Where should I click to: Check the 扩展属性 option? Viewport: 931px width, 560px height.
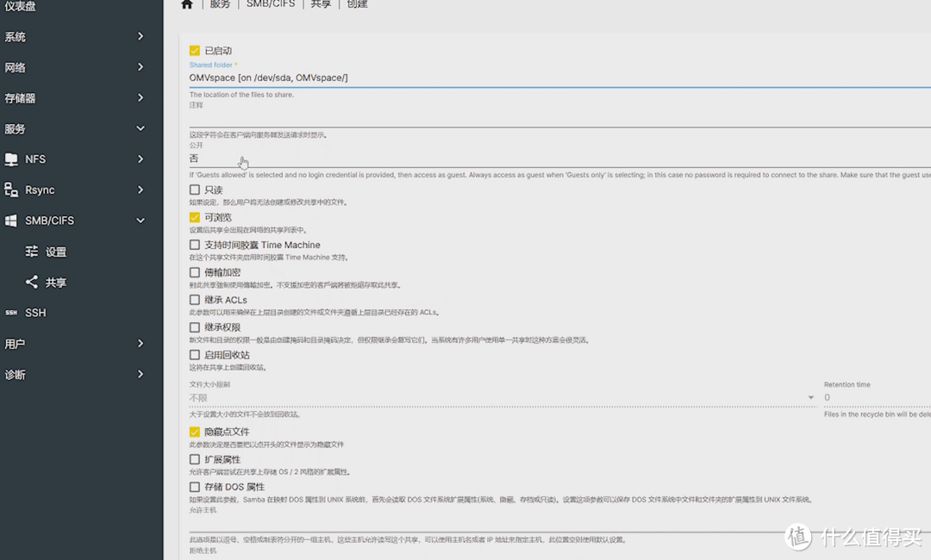pyautogui.click(x=194, y=459)
